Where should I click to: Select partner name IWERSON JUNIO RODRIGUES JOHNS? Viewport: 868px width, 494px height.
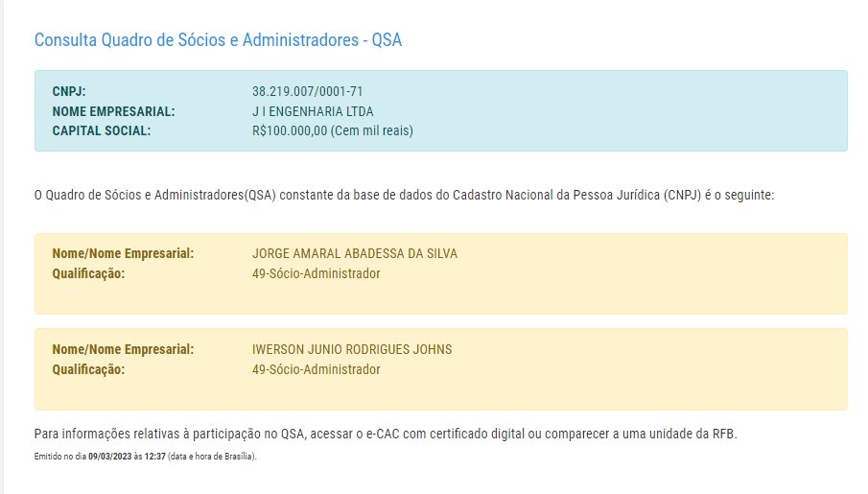click(352, 350)
